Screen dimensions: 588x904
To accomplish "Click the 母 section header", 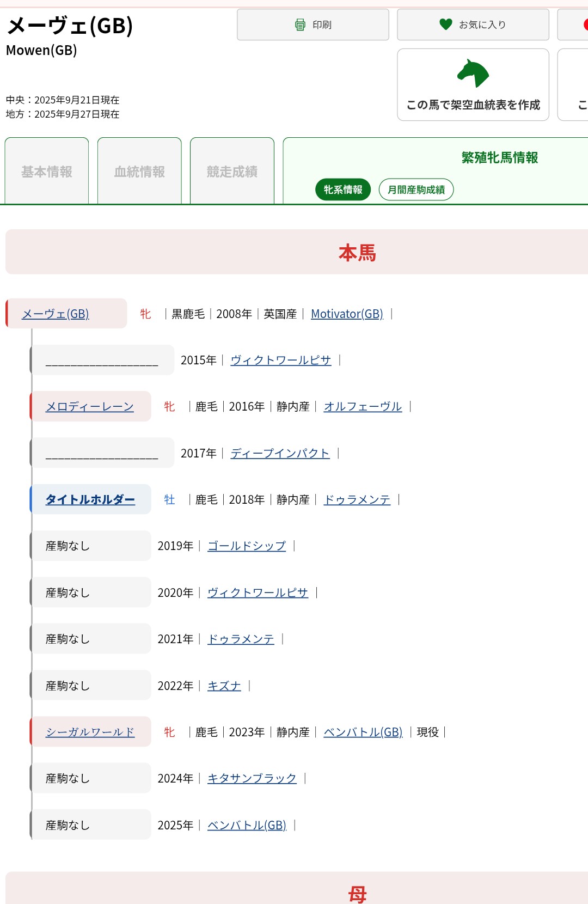I will 357,894.
